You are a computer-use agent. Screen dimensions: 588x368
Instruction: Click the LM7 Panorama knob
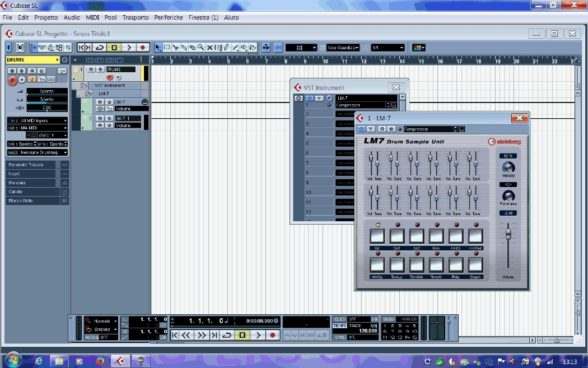[x=508, y=195]
